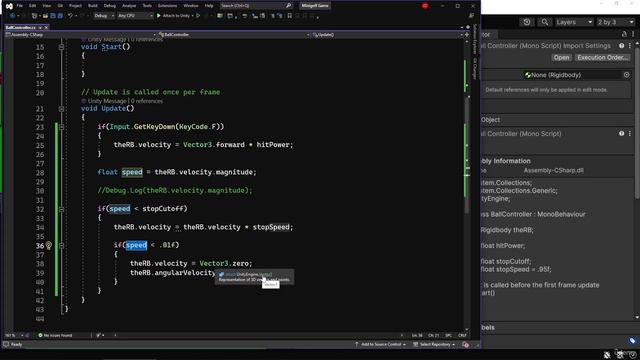
Task: Open the Extensions menu
Action: point(167,6)
